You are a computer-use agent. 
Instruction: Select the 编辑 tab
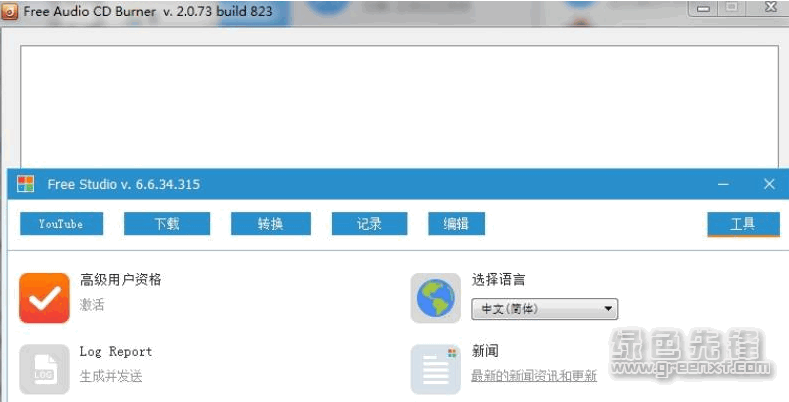click(x=456, y=223)
